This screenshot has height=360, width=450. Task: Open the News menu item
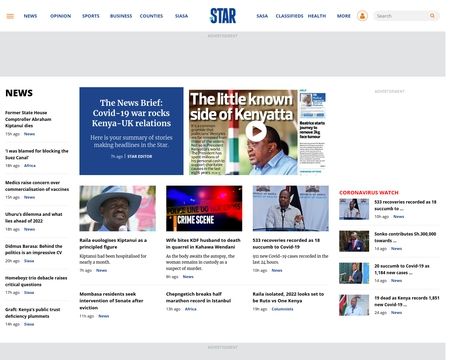click(x=30, y=16)
